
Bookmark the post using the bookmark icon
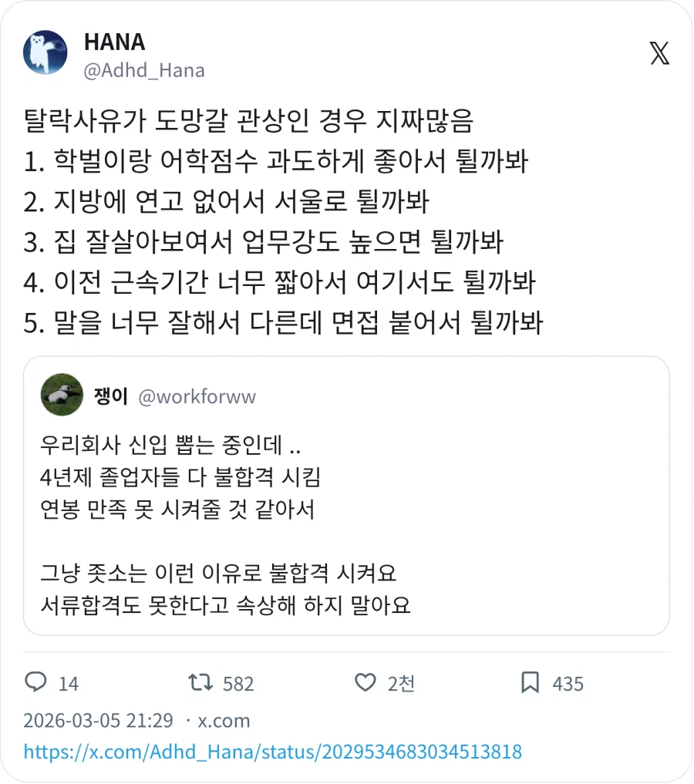click(x=532, y=682)
